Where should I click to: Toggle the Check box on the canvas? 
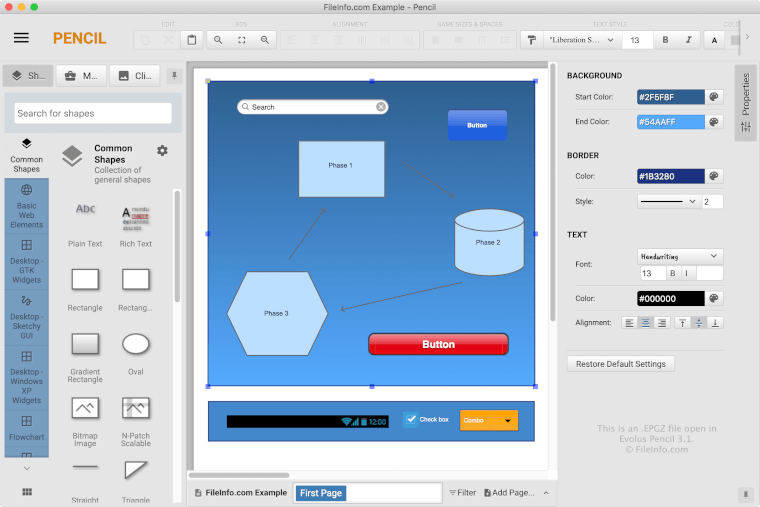point(410,420)
